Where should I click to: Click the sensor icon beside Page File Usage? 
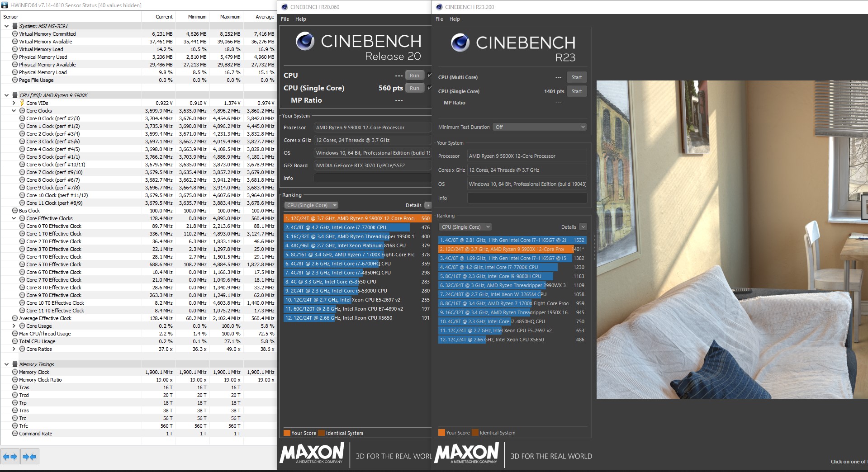click(x=15, y=80)
